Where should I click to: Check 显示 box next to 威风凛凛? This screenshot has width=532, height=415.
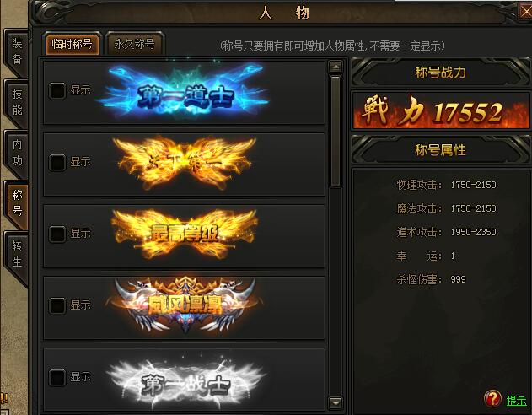pyautogui.click(x=57, y=305)
